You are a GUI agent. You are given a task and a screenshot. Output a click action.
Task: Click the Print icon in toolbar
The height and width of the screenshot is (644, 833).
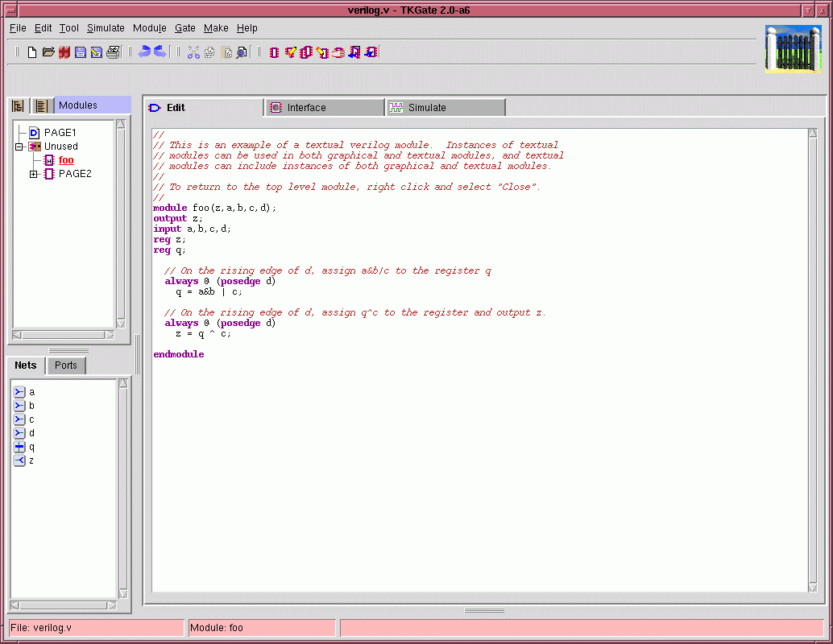113,52
